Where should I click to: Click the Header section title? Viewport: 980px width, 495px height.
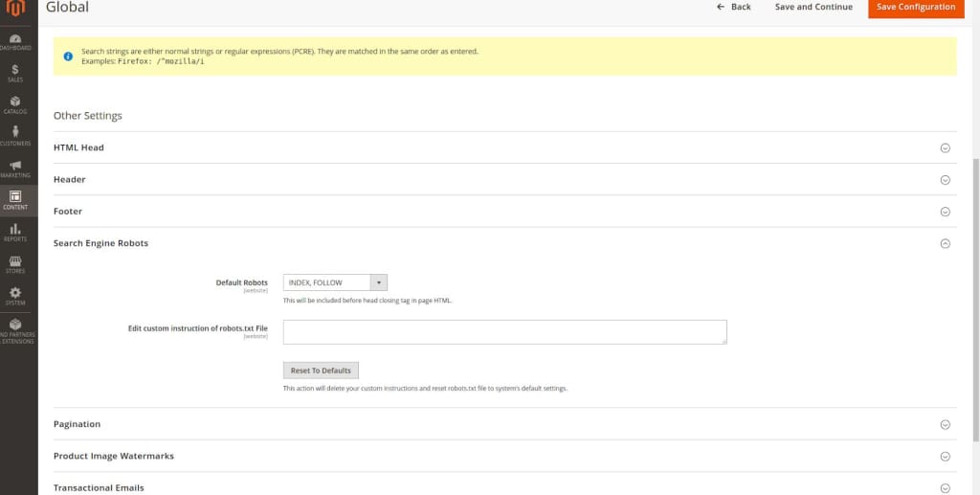click(x=69, y=179)
